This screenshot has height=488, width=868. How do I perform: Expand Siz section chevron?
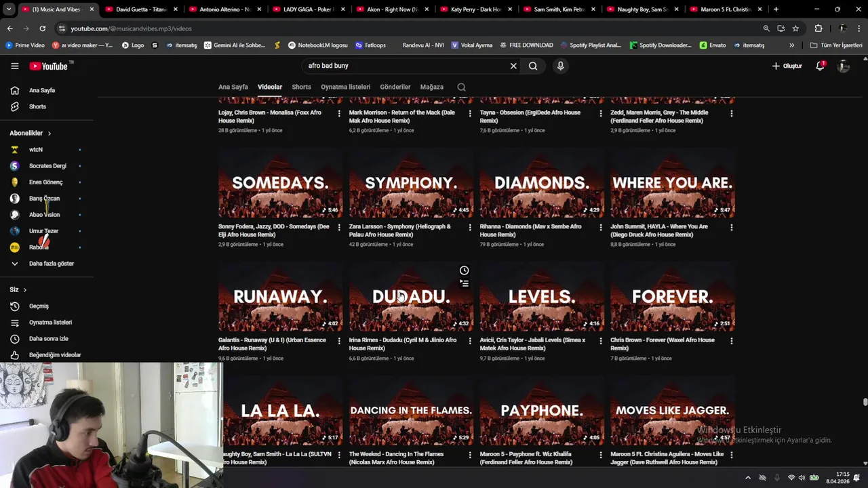(x=25, y=290)
